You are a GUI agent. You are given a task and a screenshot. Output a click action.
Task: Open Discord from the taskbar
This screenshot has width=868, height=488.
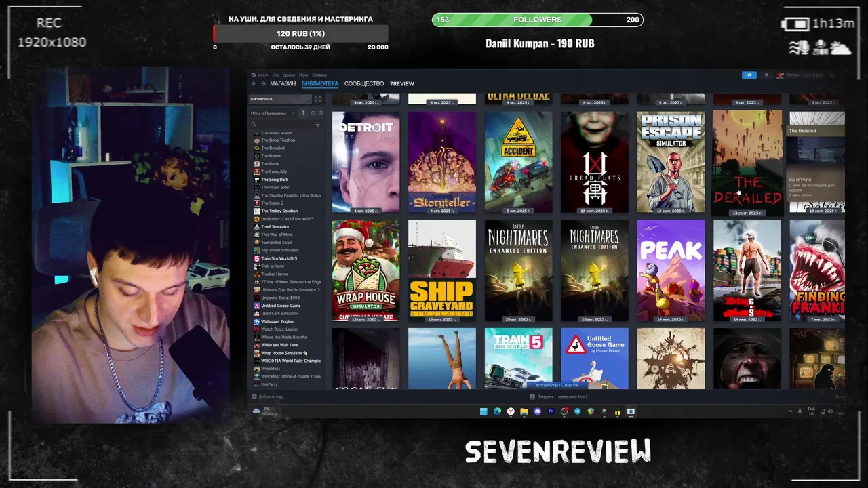(537, 411)
